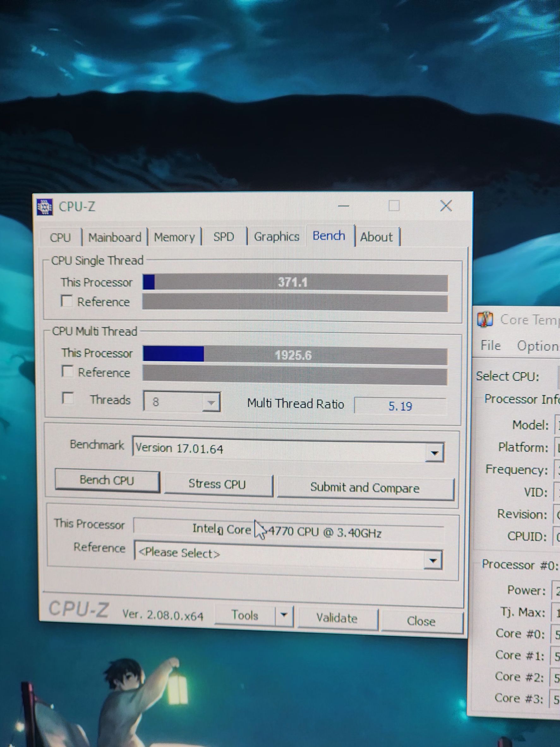The image size is (560, 747).
Task: Click the Select CPU label in Core Temp
Action: (508, 376)
